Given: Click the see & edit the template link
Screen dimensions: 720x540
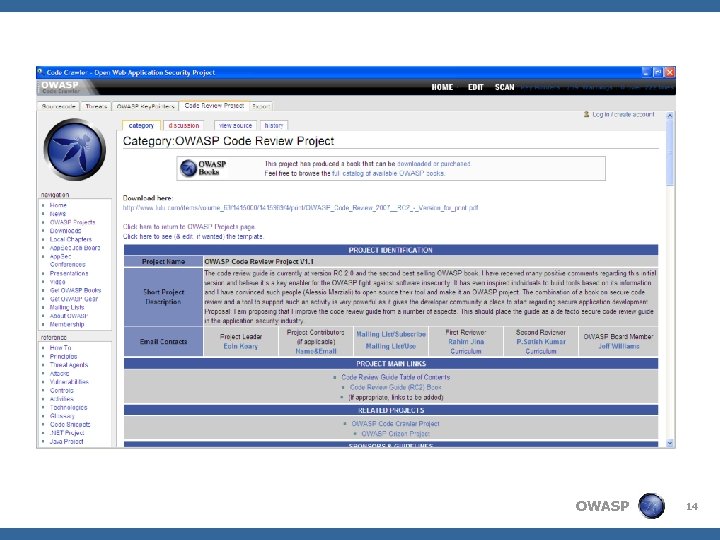Looking at the screenshot, I should (193, 236).
